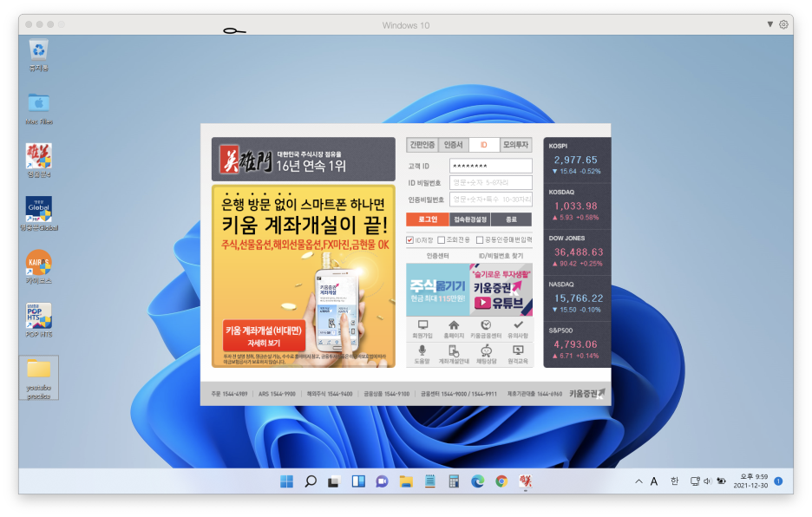Select the 영웅문Global desktop shortcut

pos(39,213)
